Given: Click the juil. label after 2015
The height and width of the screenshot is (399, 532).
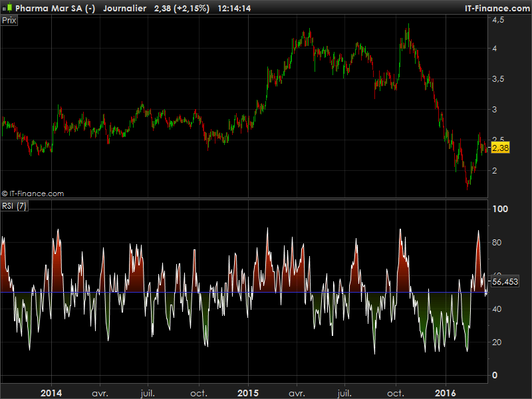Looking at the screenshot, I should [x=344, y=393].
